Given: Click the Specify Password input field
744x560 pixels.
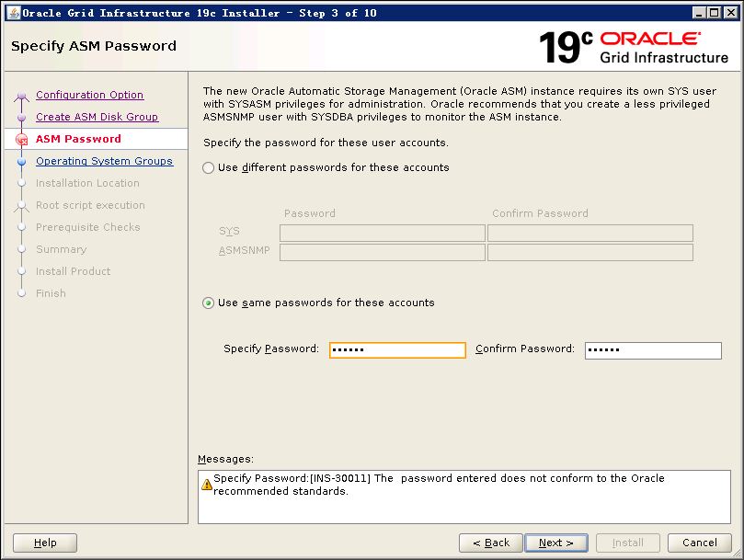Looking at the screenshot, I should click(397, 349).
